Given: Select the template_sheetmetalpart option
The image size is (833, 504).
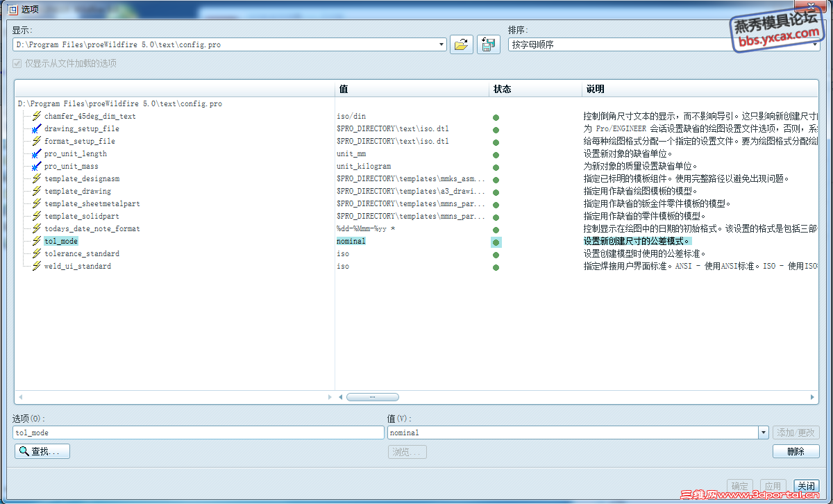Looking at the screenshot, I should click(92, 203).
